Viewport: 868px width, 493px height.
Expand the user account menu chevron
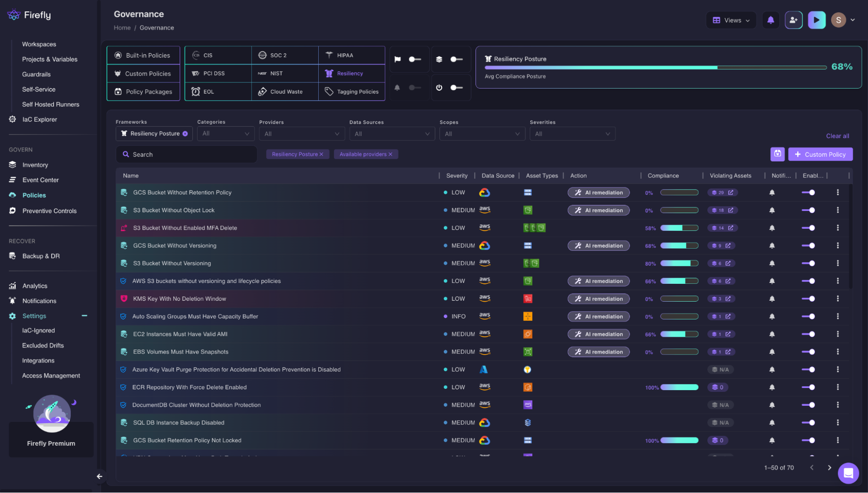(x=852, y=20)
